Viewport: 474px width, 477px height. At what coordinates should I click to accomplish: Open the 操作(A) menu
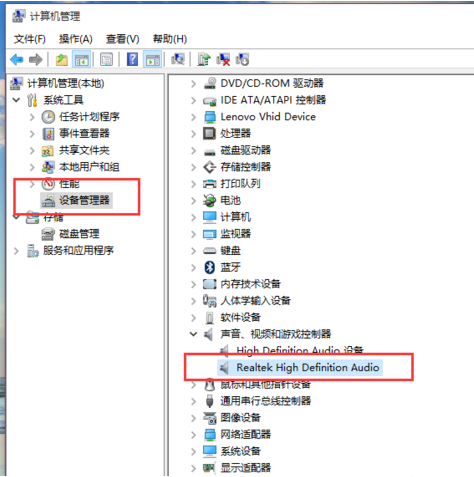(x=76, y=39)
